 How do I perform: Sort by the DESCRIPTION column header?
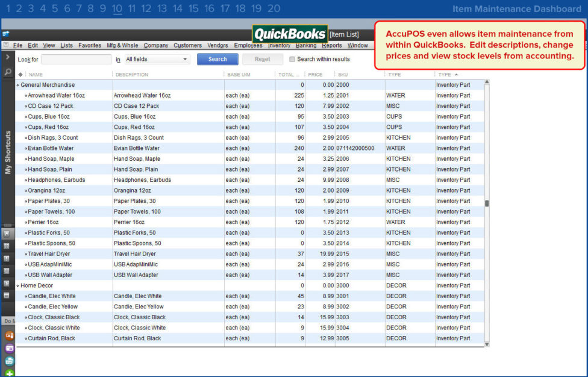coord(131,75)
